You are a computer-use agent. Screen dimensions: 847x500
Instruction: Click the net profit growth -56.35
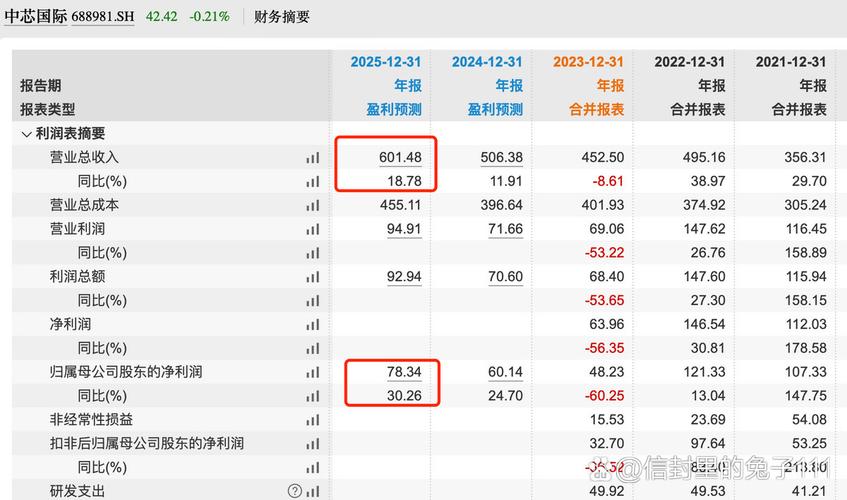point(604,348)
